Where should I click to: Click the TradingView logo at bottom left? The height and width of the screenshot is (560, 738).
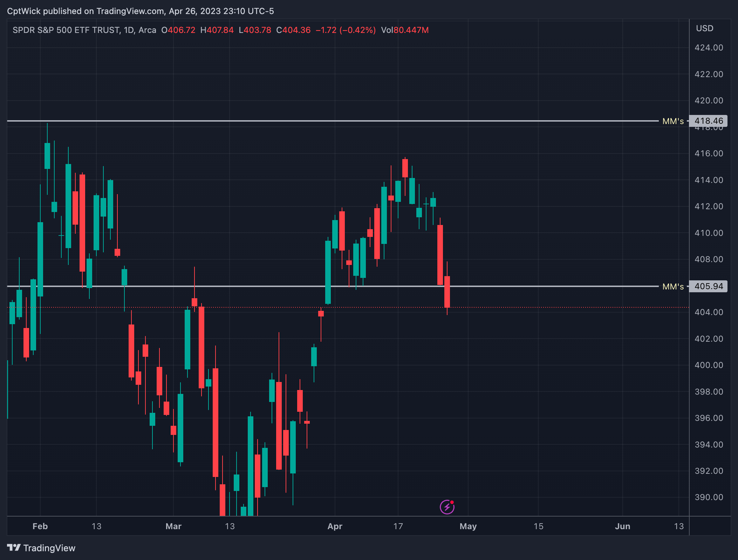41,548
